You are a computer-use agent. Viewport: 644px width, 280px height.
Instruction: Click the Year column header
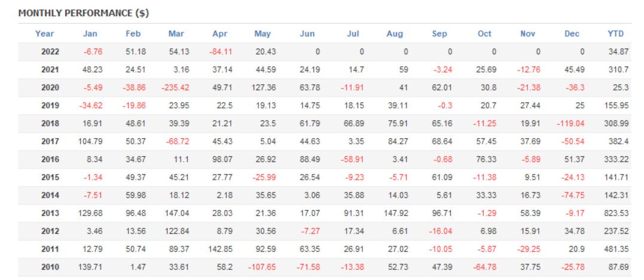(44, 34)
